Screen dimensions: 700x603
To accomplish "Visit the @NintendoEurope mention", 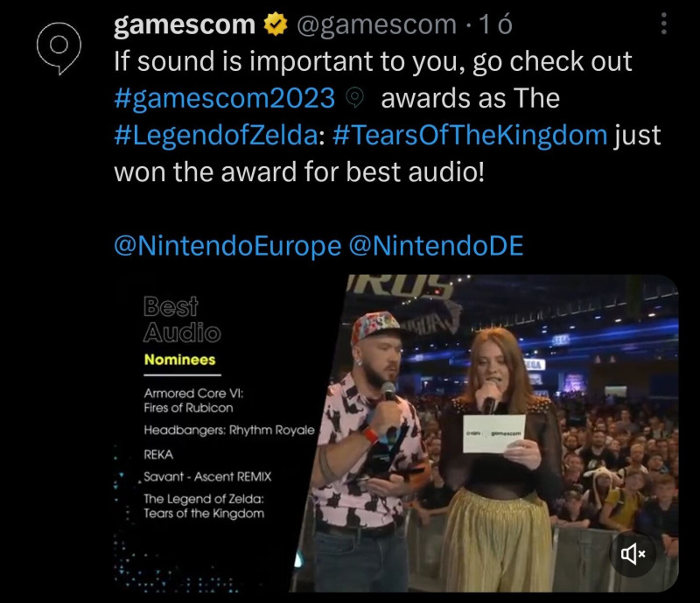I will click(227, 246).
